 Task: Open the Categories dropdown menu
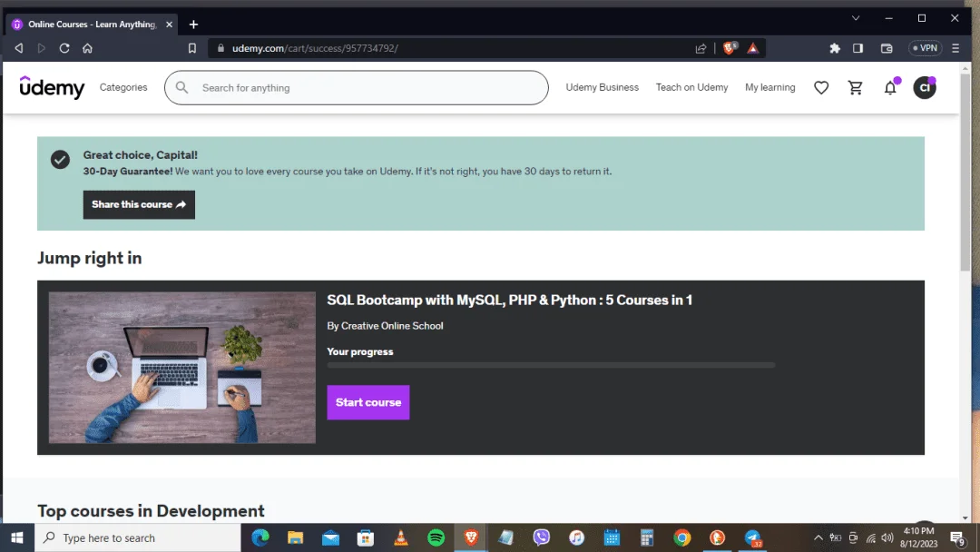tap(123, 87)
